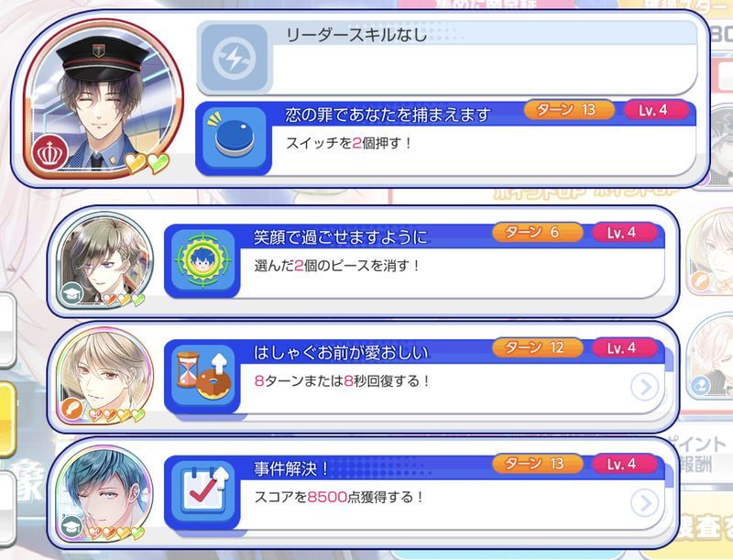Click the 恋の罪であなたを捕まえます skill title

(x=388, y=115)
